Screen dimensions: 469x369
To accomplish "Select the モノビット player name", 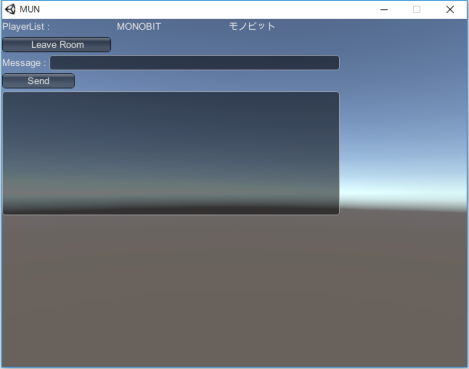I will [x=252, y=26].
